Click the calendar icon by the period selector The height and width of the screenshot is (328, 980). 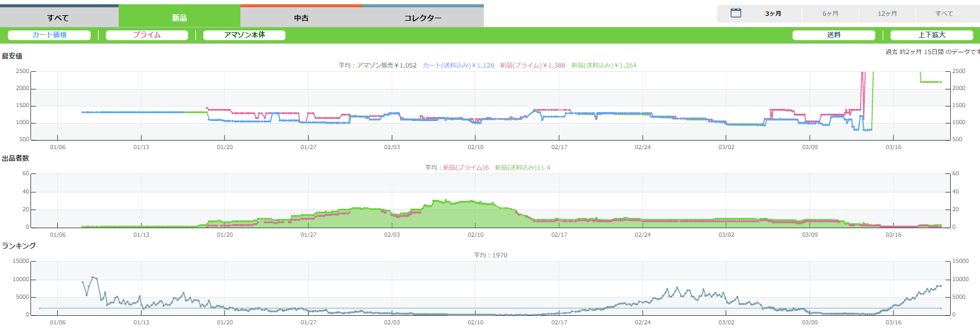tap(735, 13)
